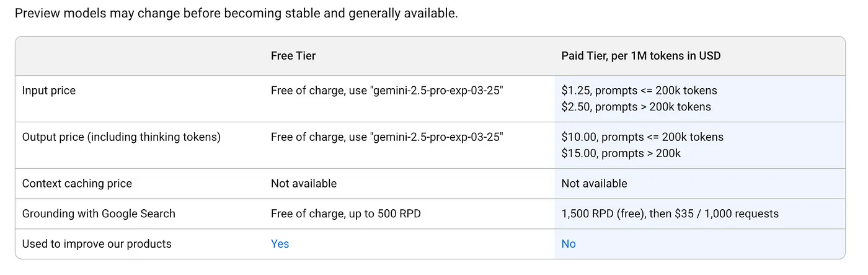The image size is (868, 275).
Task: Click "$2.50, prompts > 200k tokens" text
Action: coord(636,107)
